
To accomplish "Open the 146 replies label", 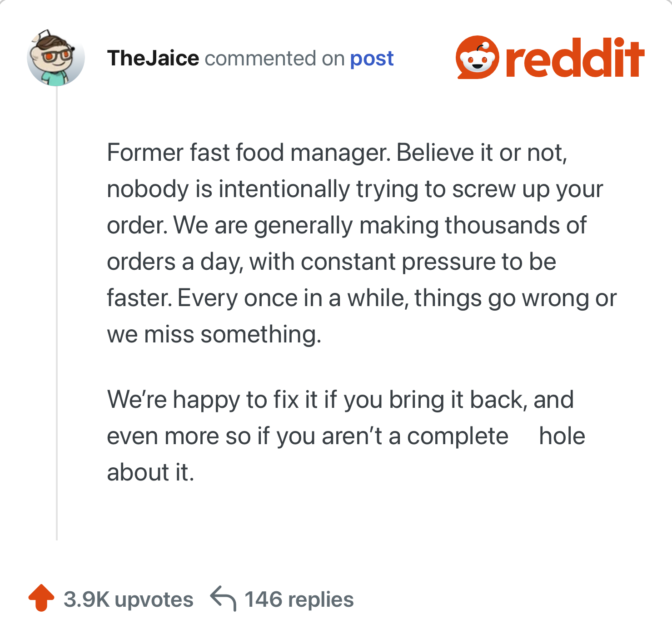I will [299, 599].
